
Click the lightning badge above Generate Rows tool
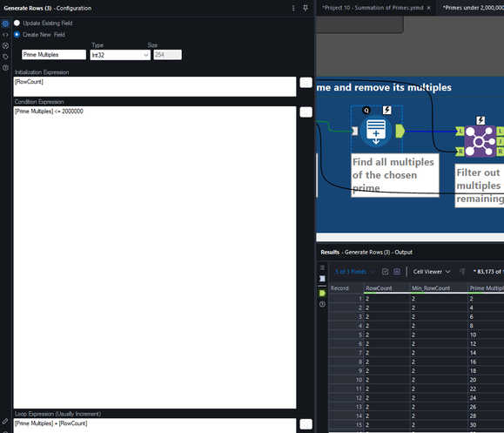point(386,111)
